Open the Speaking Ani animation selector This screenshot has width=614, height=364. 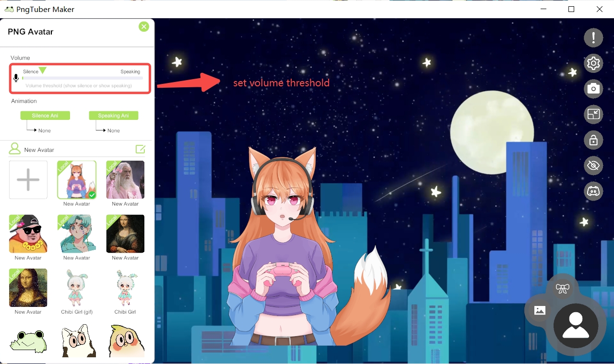tap(113, 116)
